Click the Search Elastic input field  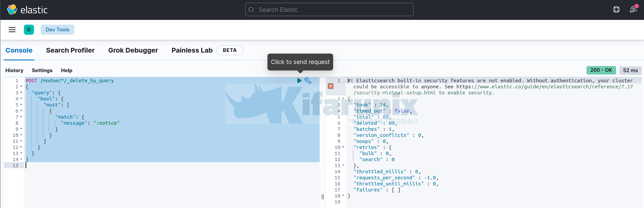[x=329, y=10]
